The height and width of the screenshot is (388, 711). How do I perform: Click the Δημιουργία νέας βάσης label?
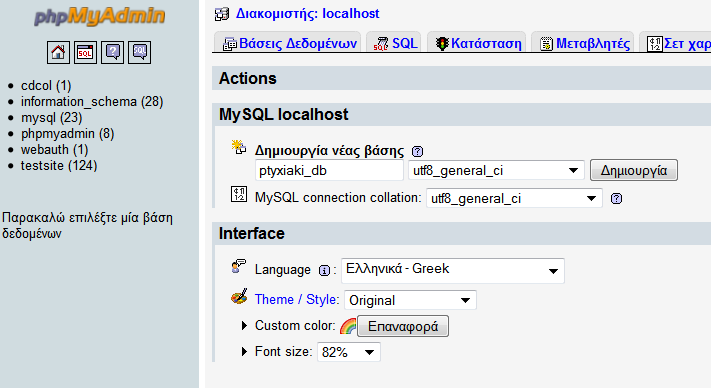[x=329, y=150]
